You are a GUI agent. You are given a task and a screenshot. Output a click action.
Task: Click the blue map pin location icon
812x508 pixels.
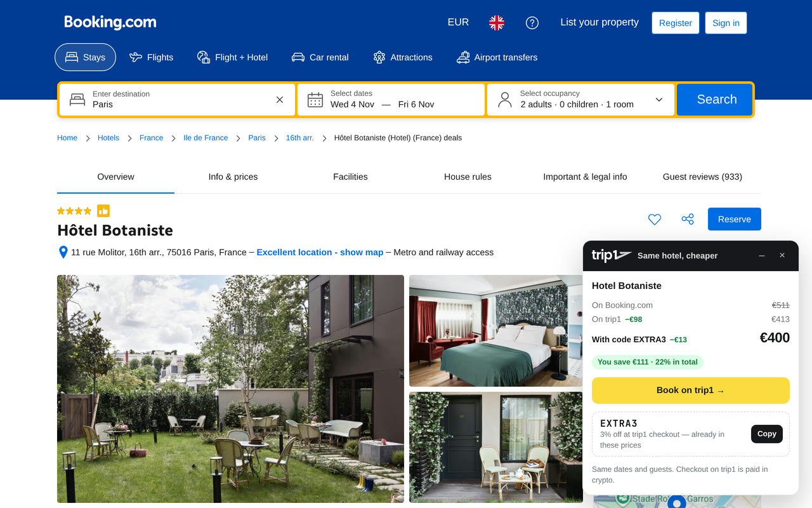pos(63,252)
